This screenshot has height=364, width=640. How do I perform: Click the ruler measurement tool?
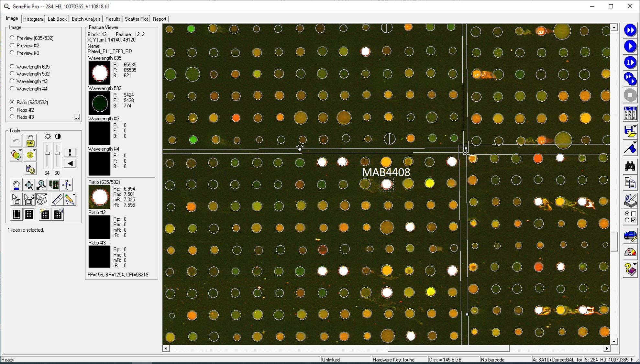[x=57, y=199]
